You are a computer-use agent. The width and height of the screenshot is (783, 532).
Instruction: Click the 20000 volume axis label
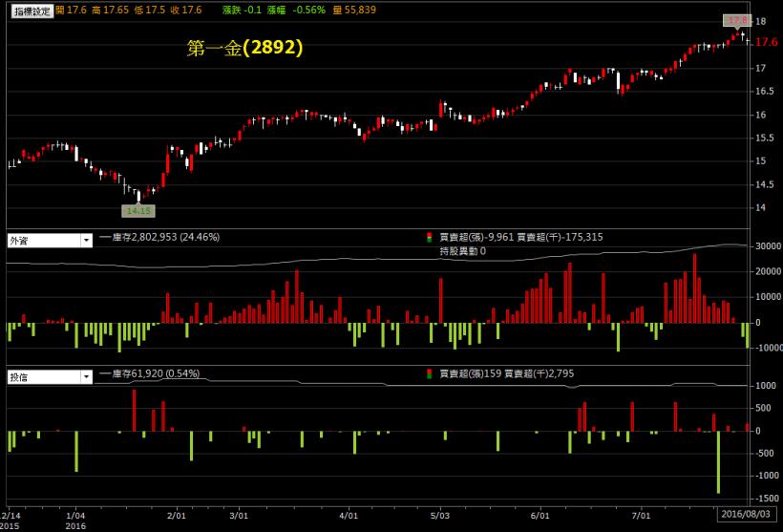click(x=768, y=272)
